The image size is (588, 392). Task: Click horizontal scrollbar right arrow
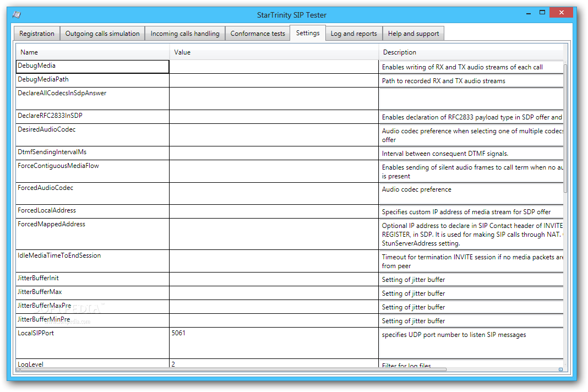[x=560, y=369]
